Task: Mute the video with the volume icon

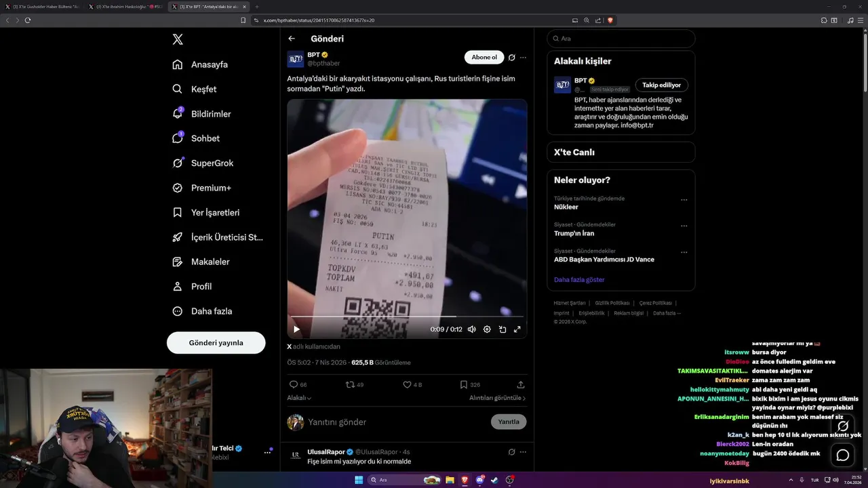Action: (471, 329)
